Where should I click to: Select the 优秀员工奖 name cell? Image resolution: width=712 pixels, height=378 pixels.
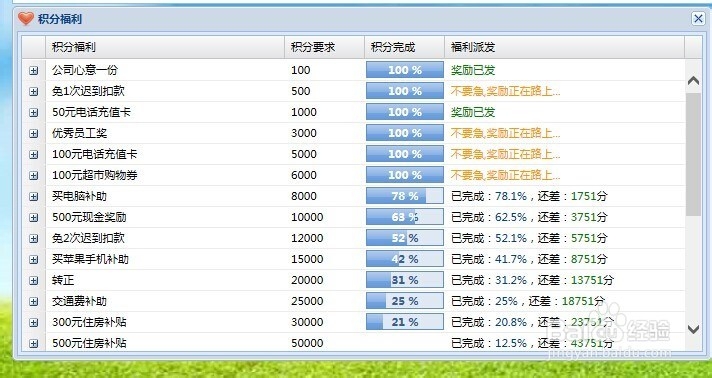tap(79, 133)
